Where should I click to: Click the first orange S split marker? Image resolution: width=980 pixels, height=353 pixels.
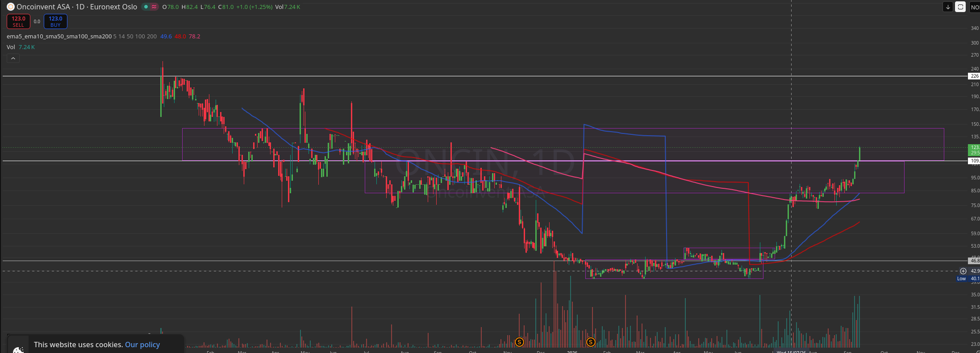coord(519,342)
